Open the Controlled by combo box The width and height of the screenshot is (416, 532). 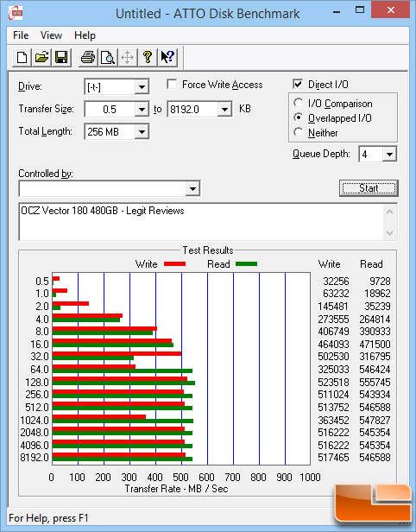pyautogui.click(x=110, y=188)
